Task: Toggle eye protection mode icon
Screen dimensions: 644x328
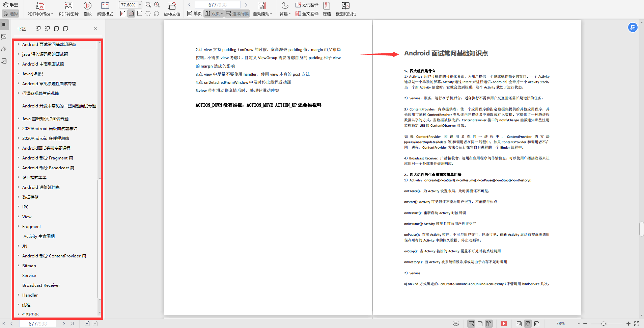Action: click(x=456, y=324)
